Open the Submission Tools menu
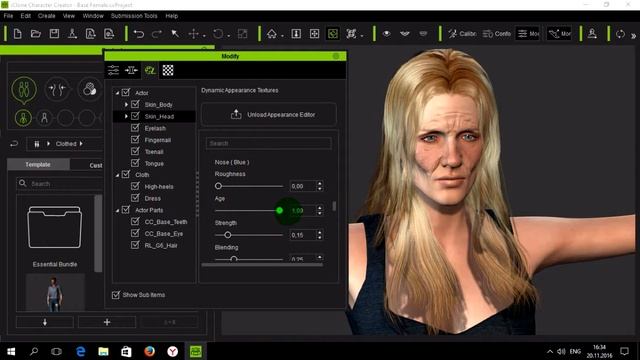Viewport: 640px width, 360px height. click(134, 16)
